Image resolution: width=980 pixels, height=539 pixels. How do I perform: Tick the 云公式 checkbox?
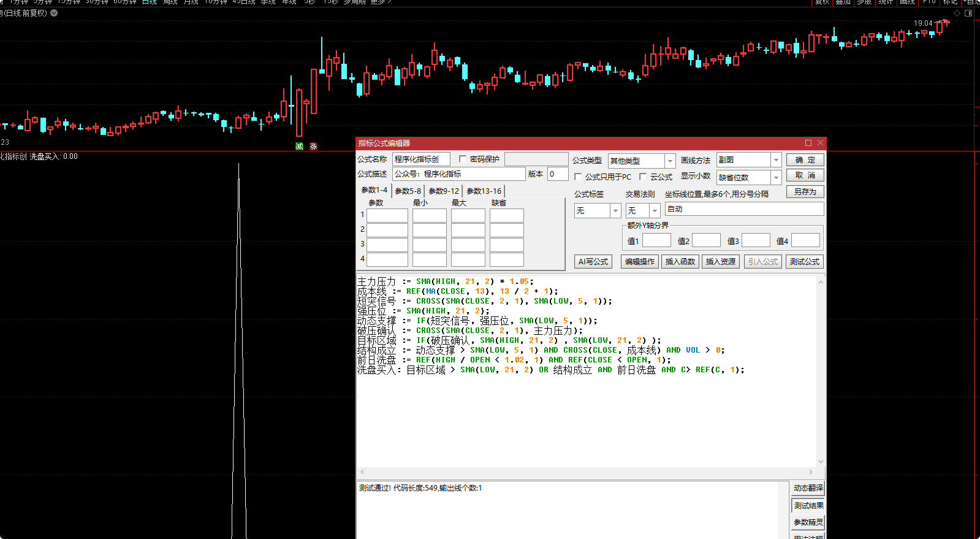[643, 177]
